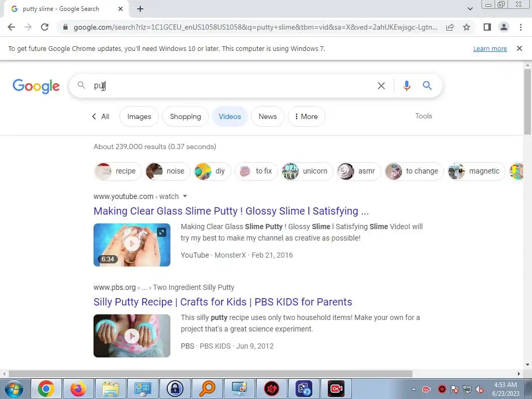Viewport: 532px width, 399px height.
Task: Bookmark this tab with the star icon
Action: point(467,27)
